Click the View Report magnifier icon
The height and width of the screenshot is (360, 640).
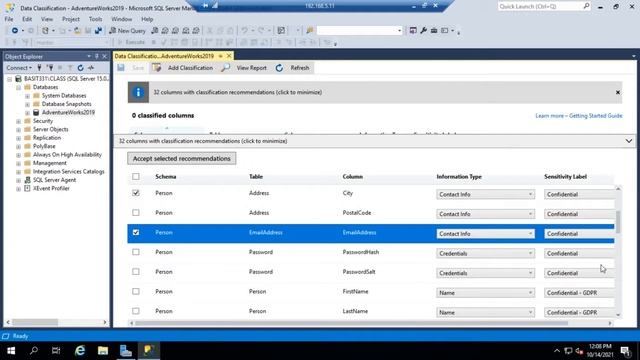pos(225,68)
